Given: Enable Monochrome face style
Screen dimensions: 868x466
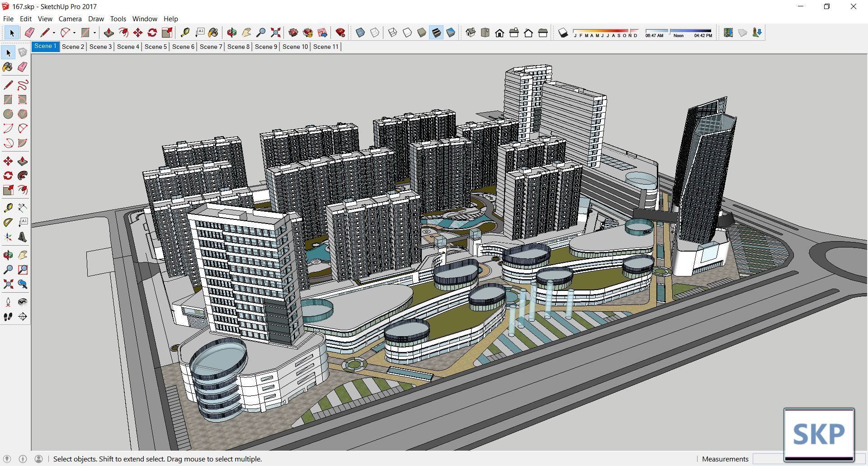Looking at the screenshot, I should [x=451, y=33].
